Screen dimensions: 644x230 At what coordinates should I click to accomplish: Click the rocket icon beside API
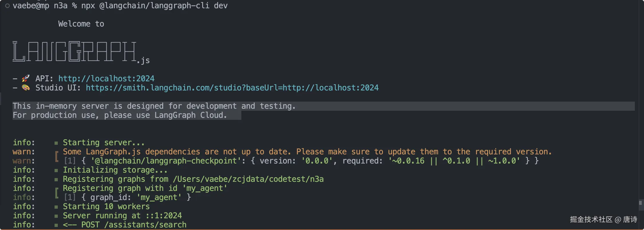coord(26,78)
